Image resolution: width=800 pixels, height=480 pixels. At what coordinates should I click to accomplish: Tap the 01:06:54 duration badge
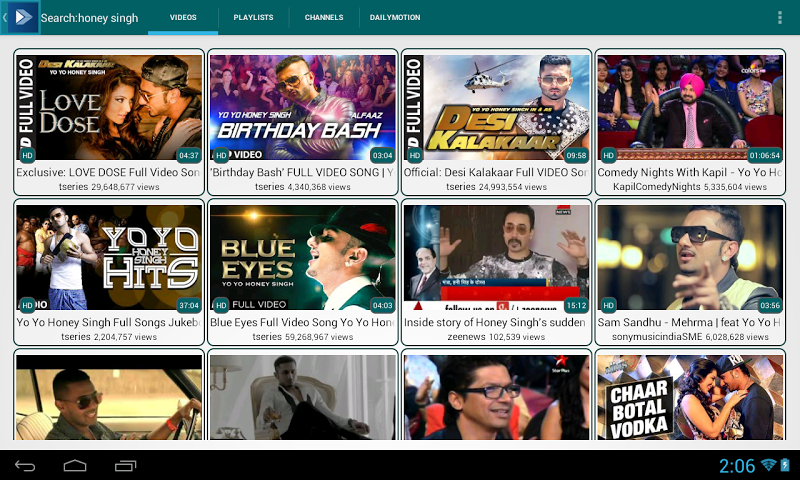click(765, 155)
